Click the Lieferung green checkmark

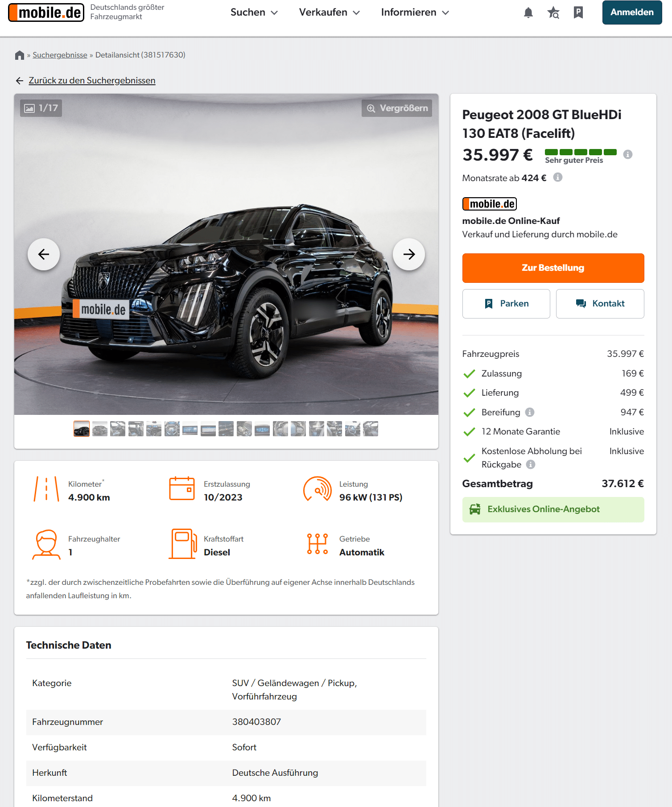click(469, 393)
